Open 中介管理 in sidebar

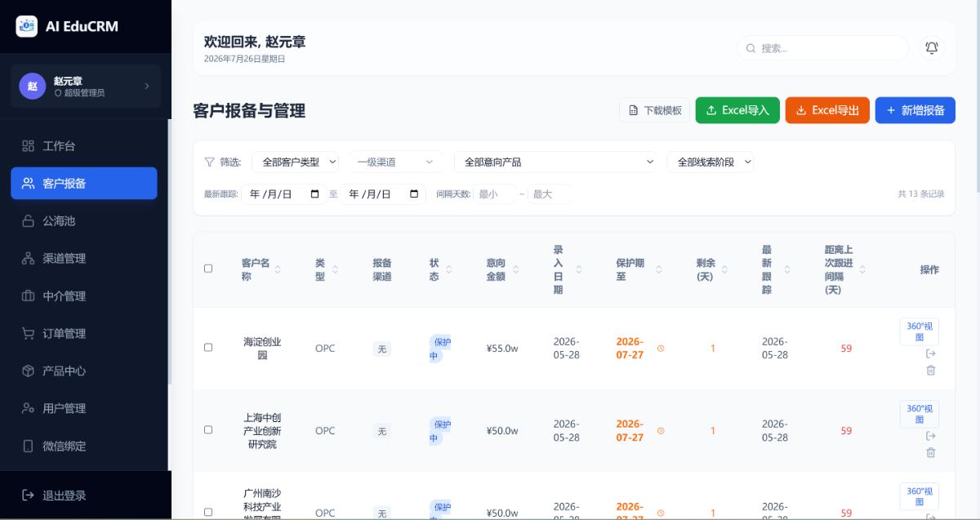coord(84,296)
